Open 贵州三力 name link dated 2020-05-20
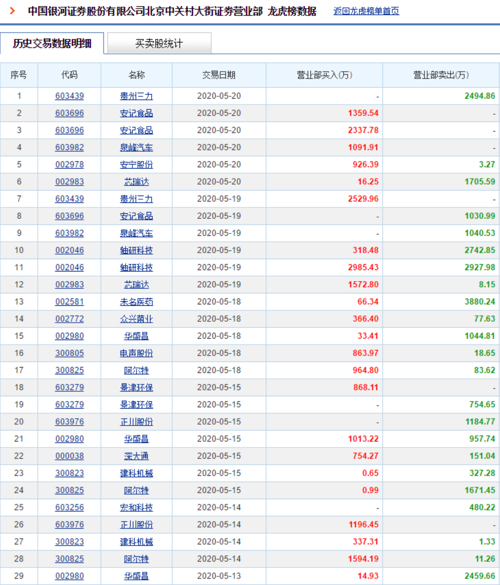This screenshot has width=500, height=585. 136,96
